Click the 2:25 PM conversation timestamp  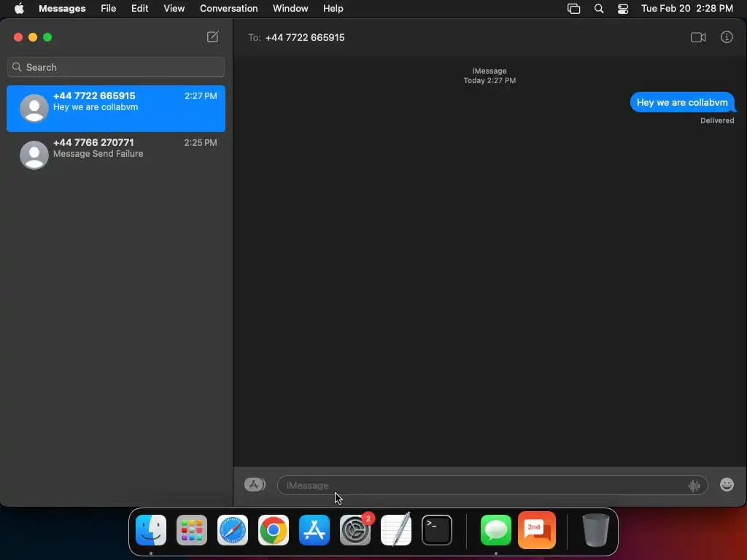click(x=201, y=142)
